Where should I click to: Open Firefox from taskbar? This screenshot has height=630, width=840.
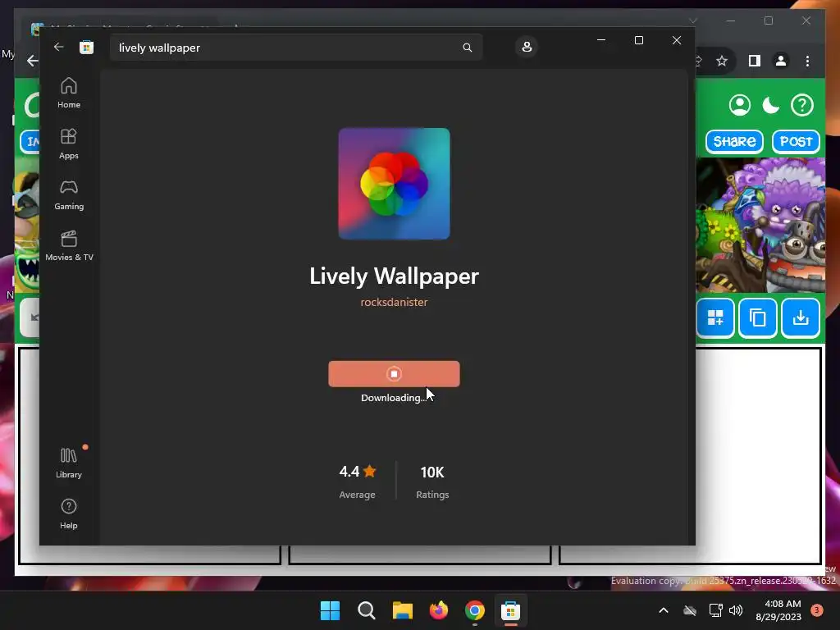pos(439,610)
